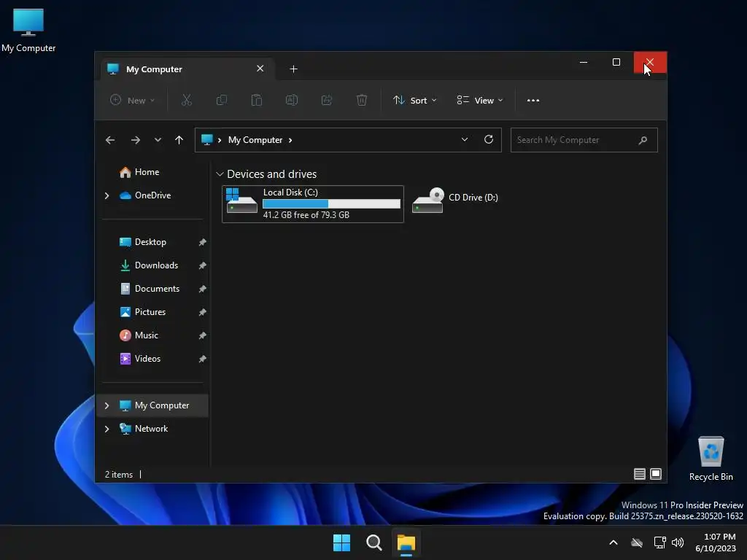Click the search magnifier in search box
The width and height of the screenshot is (747, 560).
click(643, 140)
